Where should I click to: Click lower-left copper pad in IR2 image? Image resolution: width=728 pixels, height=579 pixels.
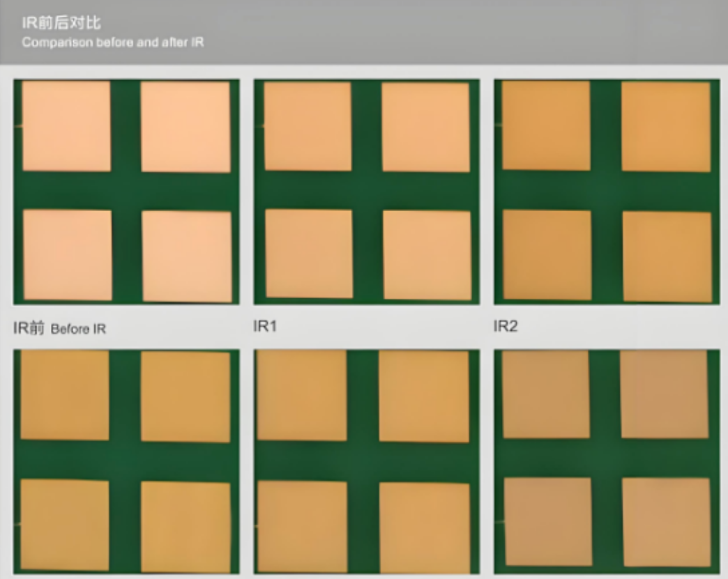coord(547,255)
